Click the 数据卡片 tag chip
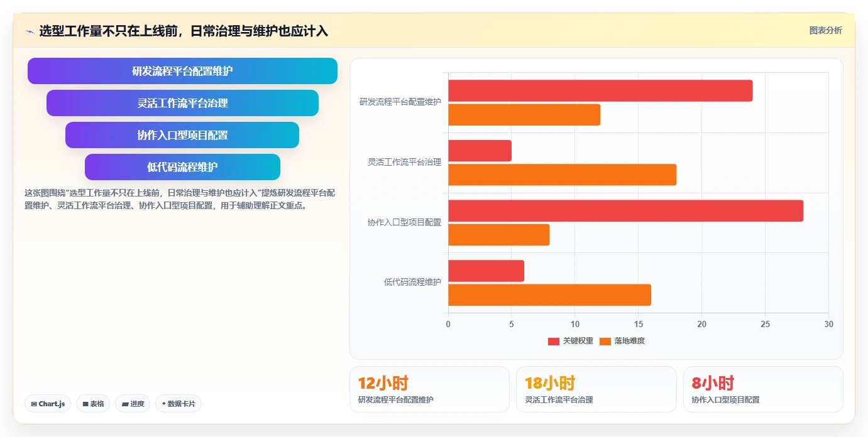868x437 pixels. click(179, 404)
